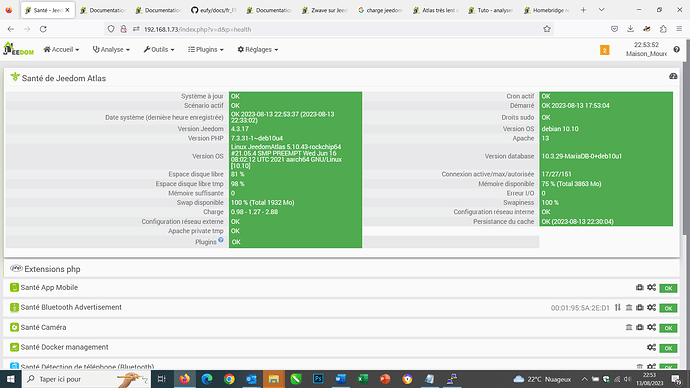Image resolution: width=690 pixels, height=388 pixels.
Task: Open the Accueil menu
Action: pos(61,50)
